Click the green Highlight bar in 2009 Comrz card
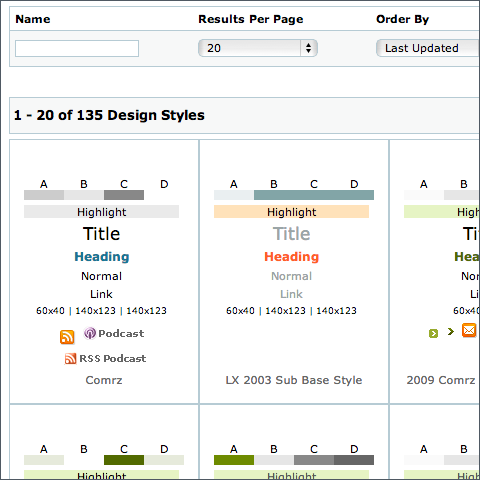This screenshot has width=480, height=480. tap(442, 212)
